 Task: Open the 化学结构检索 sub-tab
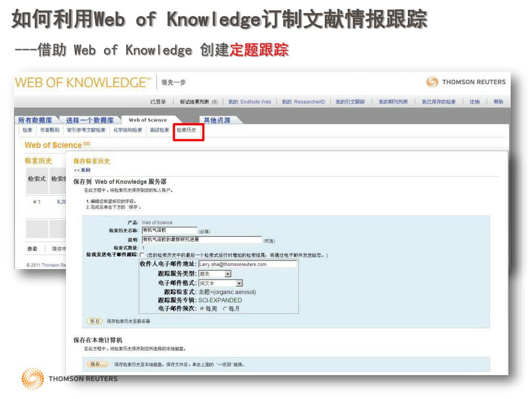click(x=128, y=130)
